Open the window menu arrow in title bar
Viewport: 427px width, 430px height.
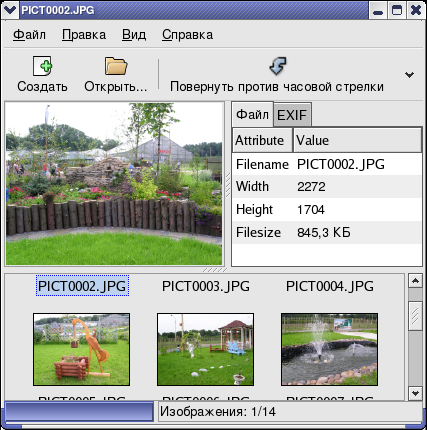point(10,10)
